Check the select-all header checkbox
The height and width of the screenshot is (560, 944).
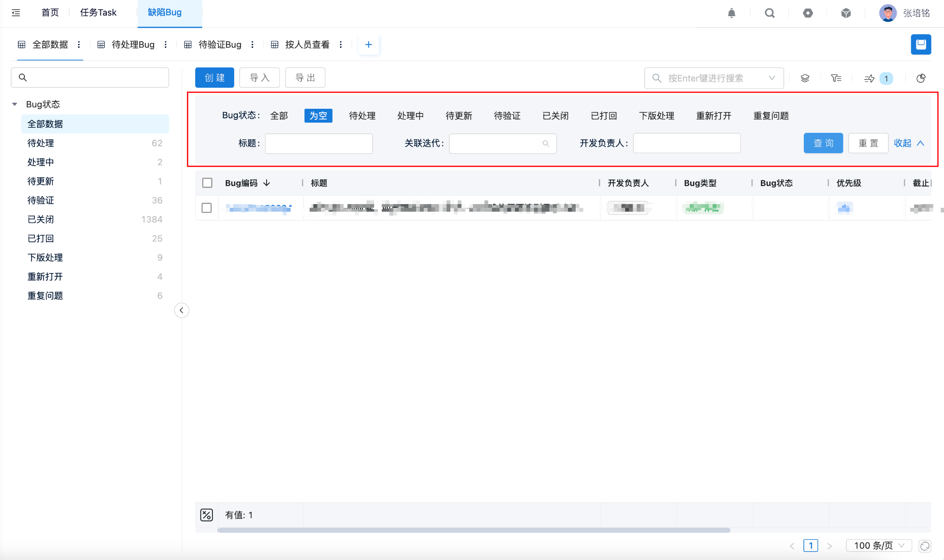(x=207, y=183)
